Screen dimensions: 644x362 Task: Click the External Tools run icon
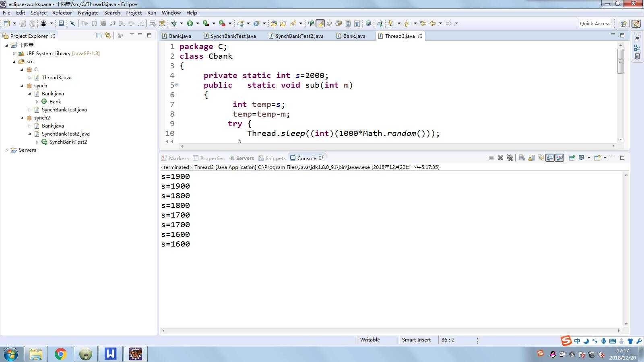pos(222,23)
